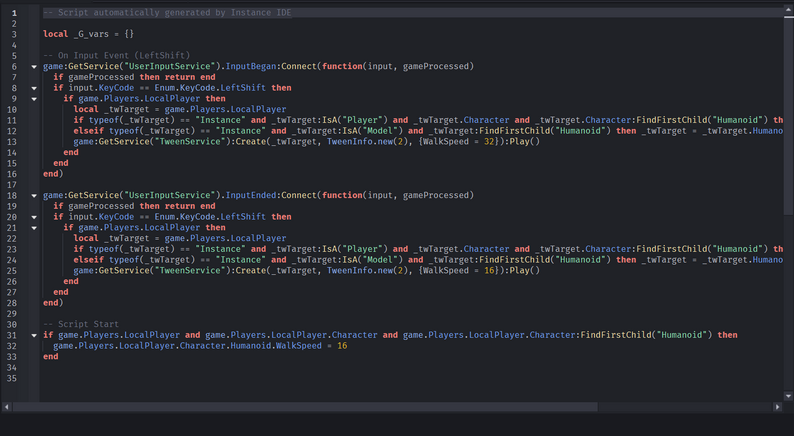This screenshot has width=794, height=436.
Task: Click 'InputBegan' on line 6
Action: (251, 66)
